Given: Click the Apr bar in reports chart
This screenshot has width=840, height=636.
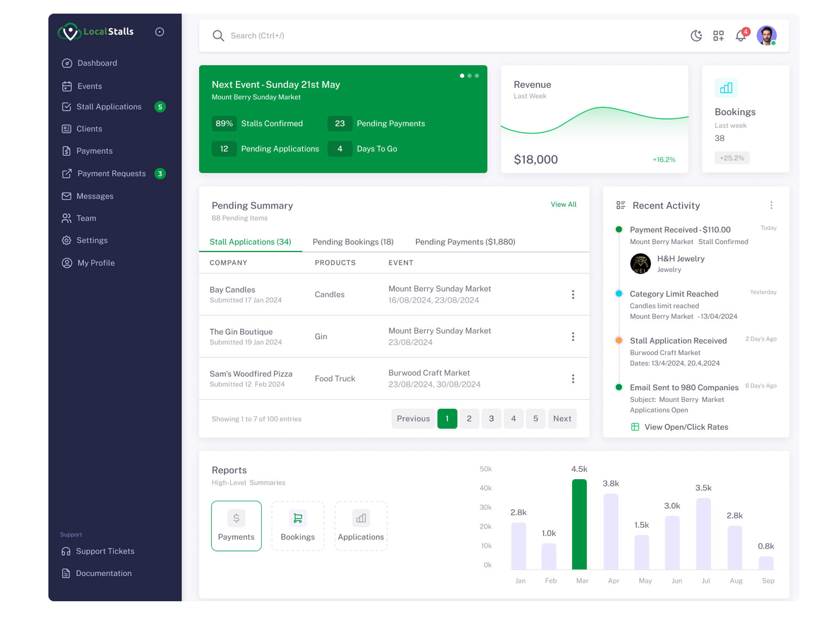Looking at the screenshot, I should [x=611, y=531].
